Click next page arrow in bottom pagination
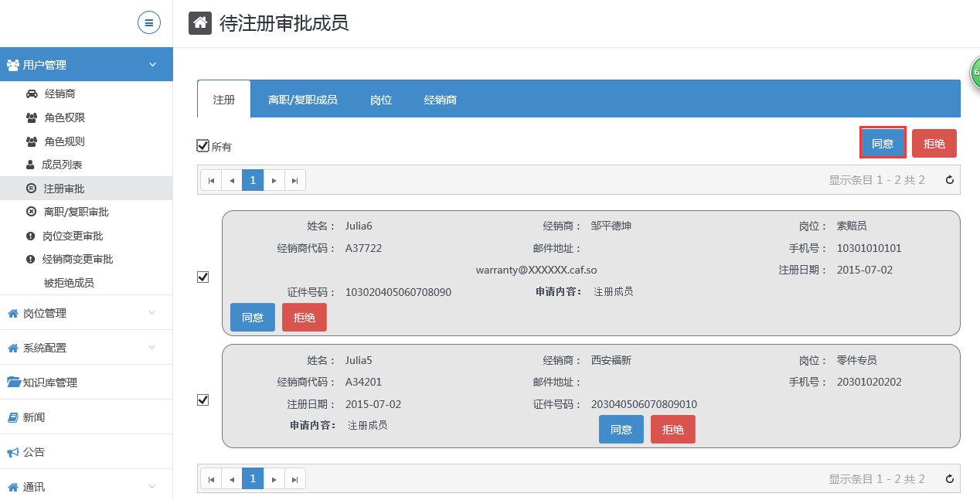Screen dimensions: 980x500 tap(274, 479)
